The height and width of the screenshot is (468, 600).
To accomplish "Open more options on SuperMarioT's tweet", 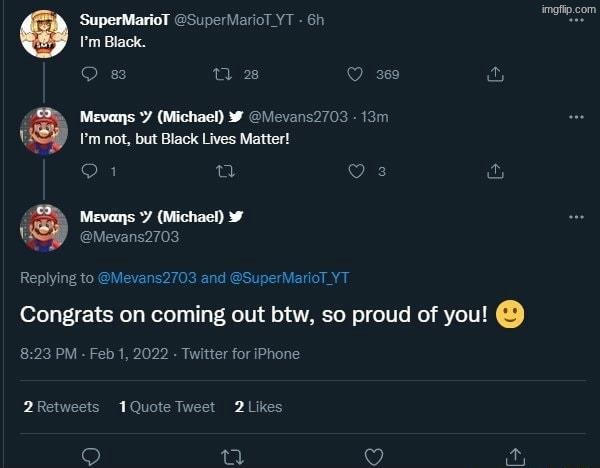I will [575, 20].
